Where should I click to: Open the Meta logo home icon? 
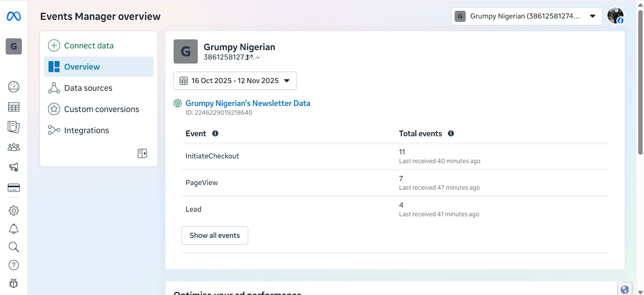14,16
